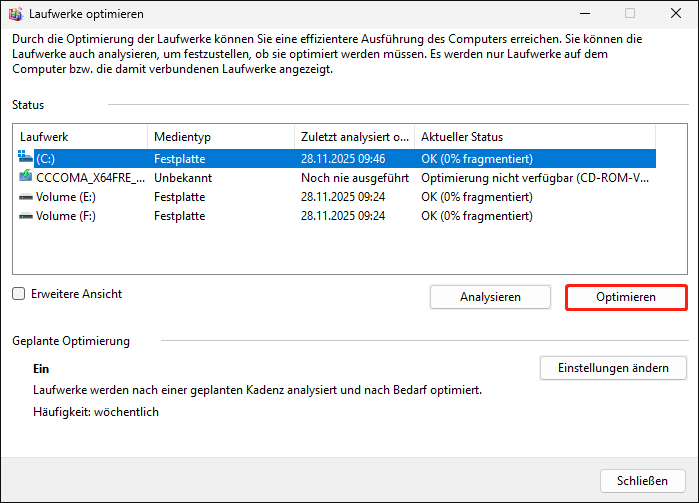
Task: Minimize the Laufwerke optimieren window
Action: [x=584, y=14]
